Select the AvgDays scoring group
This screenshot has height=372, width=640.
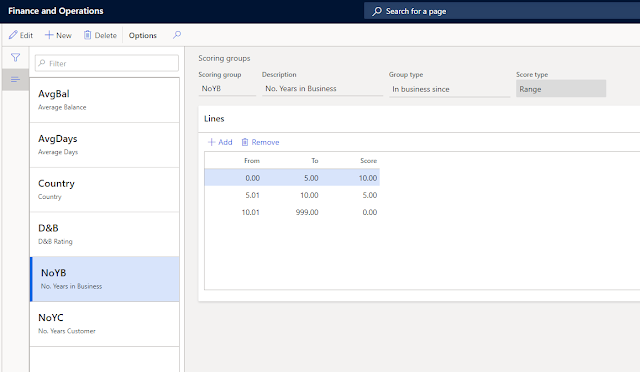[x=104, y=145]
